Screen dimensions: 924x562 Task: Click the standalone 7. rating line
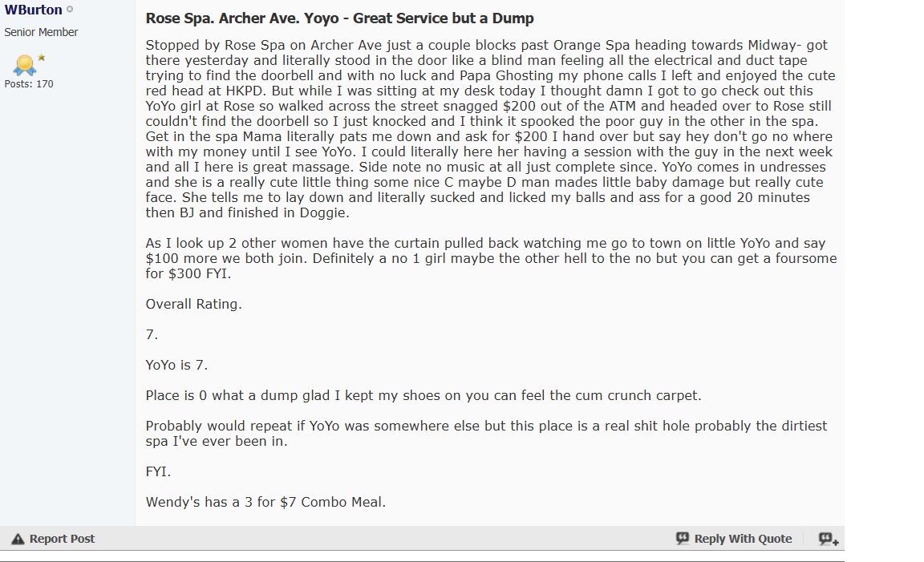click(x=152, y=334)
